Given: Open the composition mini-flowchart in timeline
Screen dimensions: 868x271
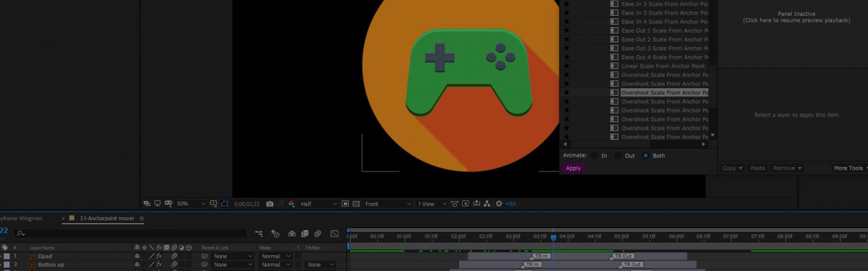Looking at the screenshot, I should click(x=259, y=234).
